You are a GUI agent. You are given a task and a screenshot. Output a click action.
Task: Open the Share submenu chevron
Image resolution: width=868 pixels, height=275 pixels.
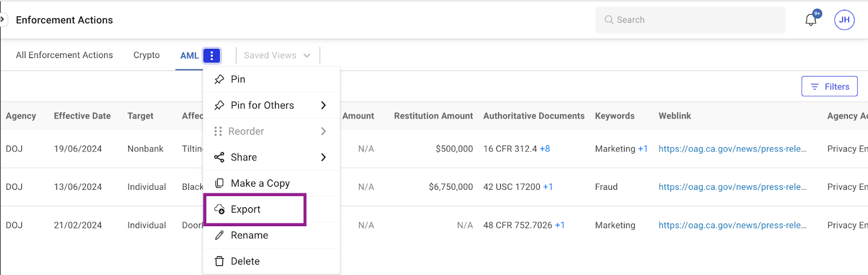coord(323,157)
